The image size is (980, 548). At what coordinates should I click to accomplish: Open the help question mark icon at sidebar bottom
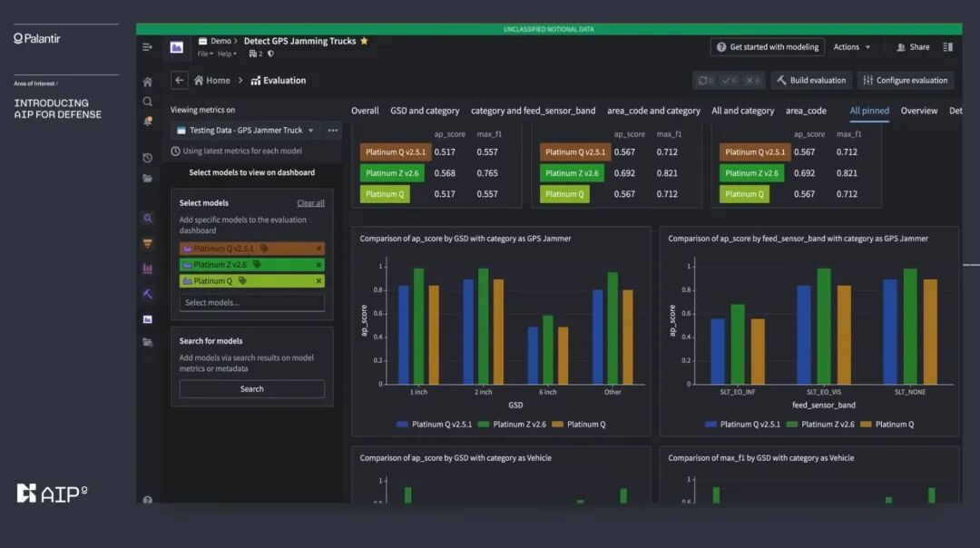point(148,499)
